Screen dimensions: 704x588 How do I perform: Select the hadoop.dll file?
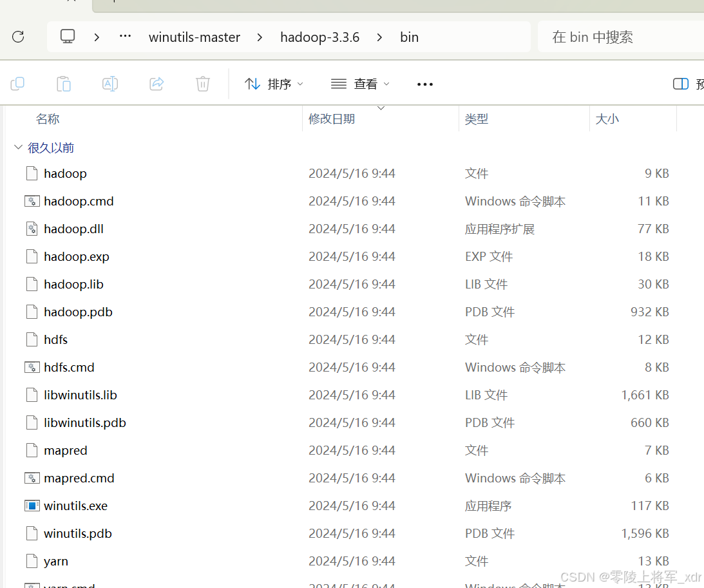73,229
